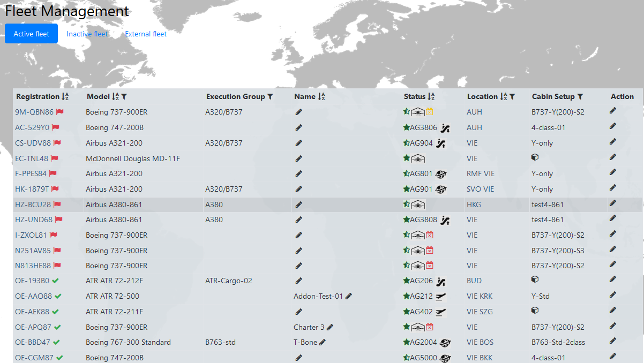This screenshot has width=644, height=363.
Task: Open aircraft OE-AAO88 registration link
Action: 34,296
